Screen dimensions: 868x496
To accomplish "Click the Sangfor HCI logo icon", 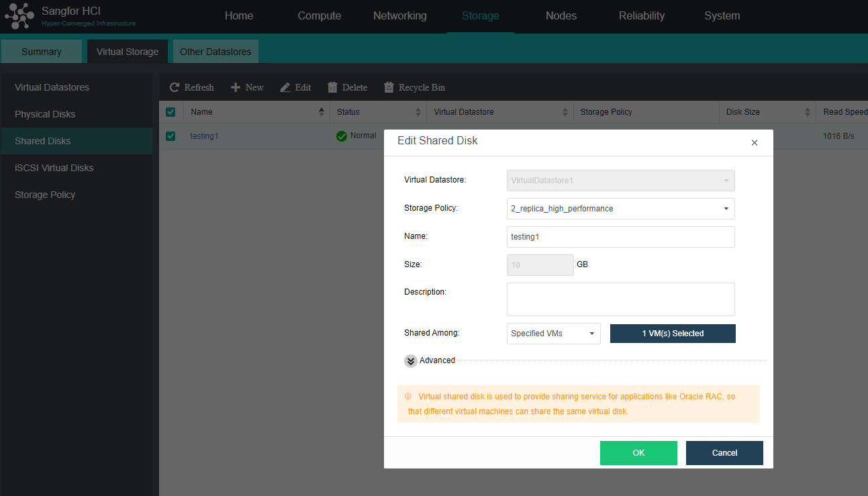I will click(19, 16).
